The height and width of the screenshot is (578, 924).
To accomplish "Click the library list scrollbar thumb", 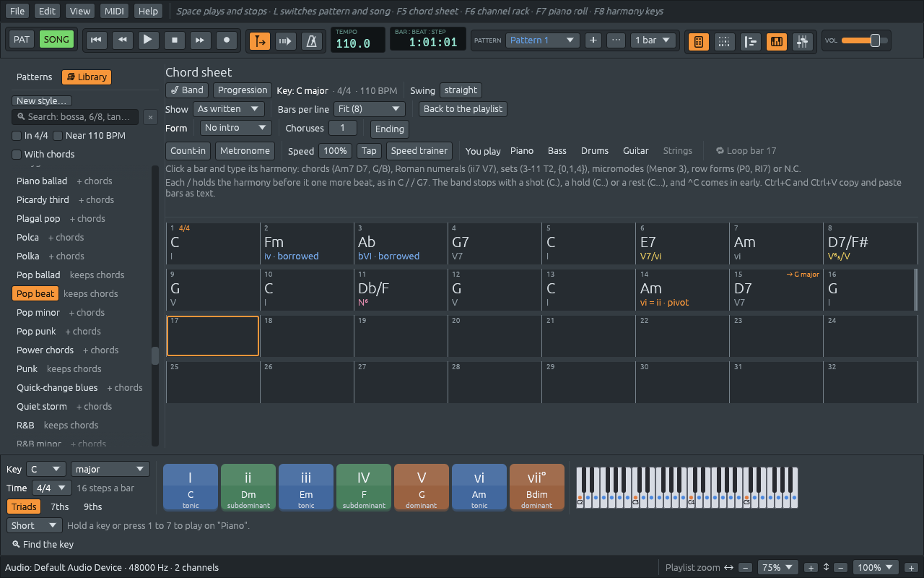I will [154, 355].
